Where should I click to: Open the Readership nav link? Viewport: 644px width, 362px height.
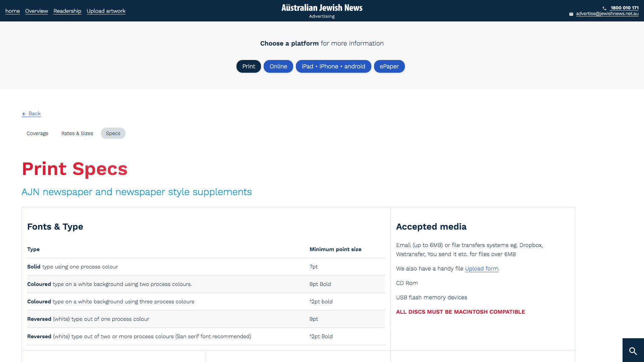click(x=67, y=11)
